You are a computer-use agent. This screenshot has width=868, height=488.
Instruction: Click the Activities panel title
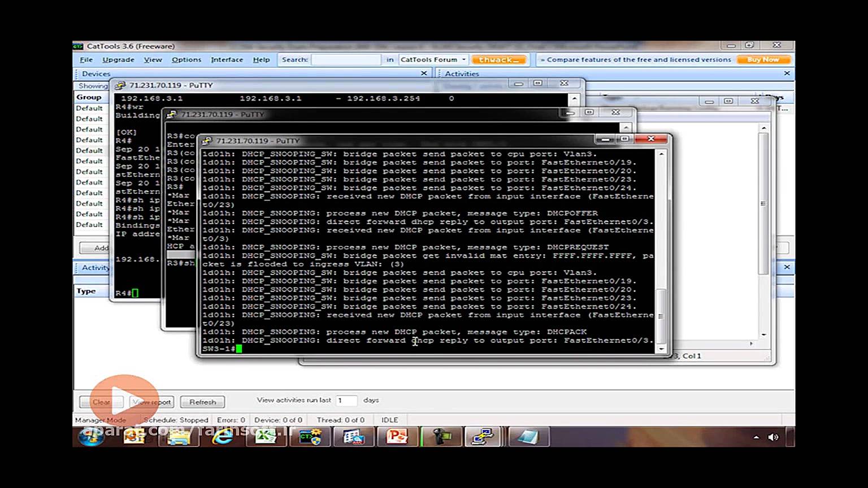click(x=462, y=73)
